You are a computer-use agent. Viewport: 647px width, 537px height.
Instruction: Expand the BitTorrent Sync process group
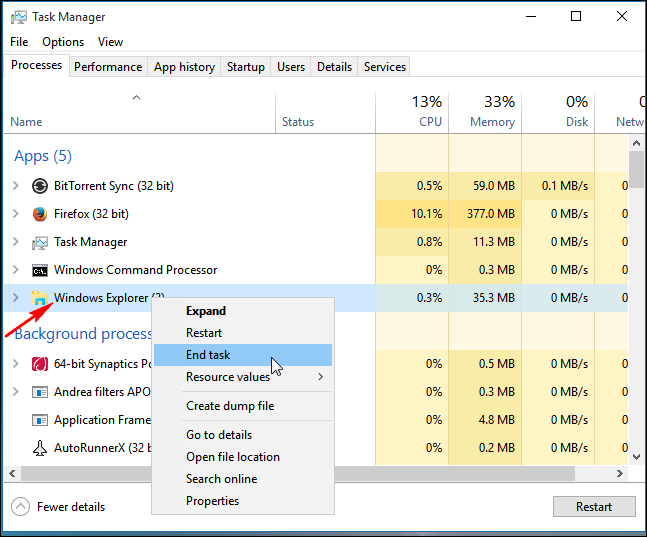pyautogui.click(x=15, y=186)
